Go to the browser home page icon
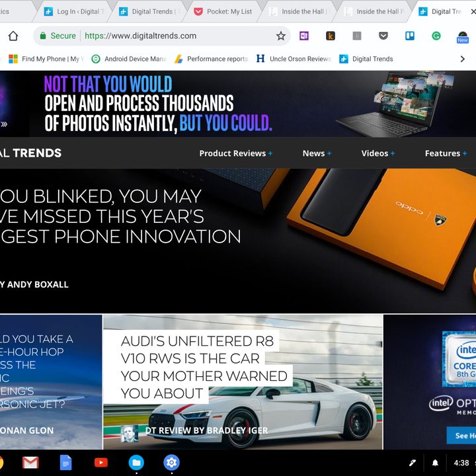The width and height of the screenshot is (476, 476). [13, 36]
